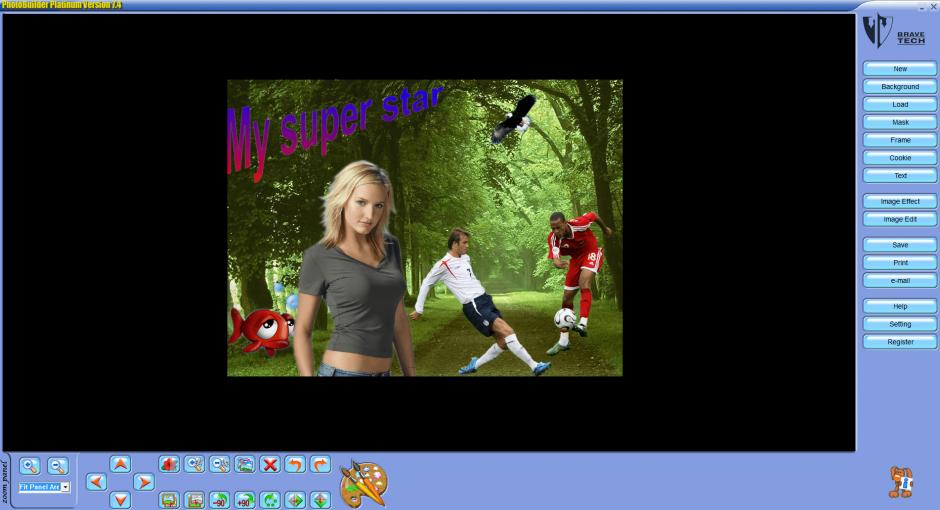Click the info mascot icon at bottom right
Screen dimensions: 940x510
point(900,482)
